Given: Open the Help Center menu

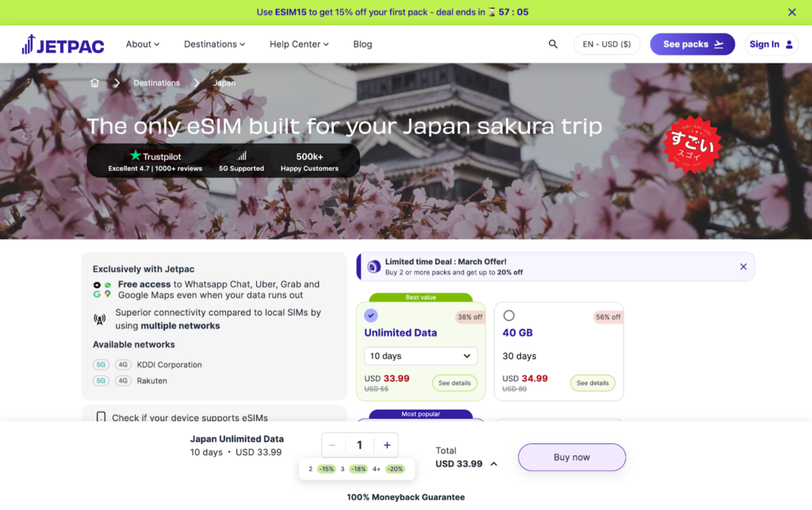Looking at the screenshot, I should tap(294, 44).
